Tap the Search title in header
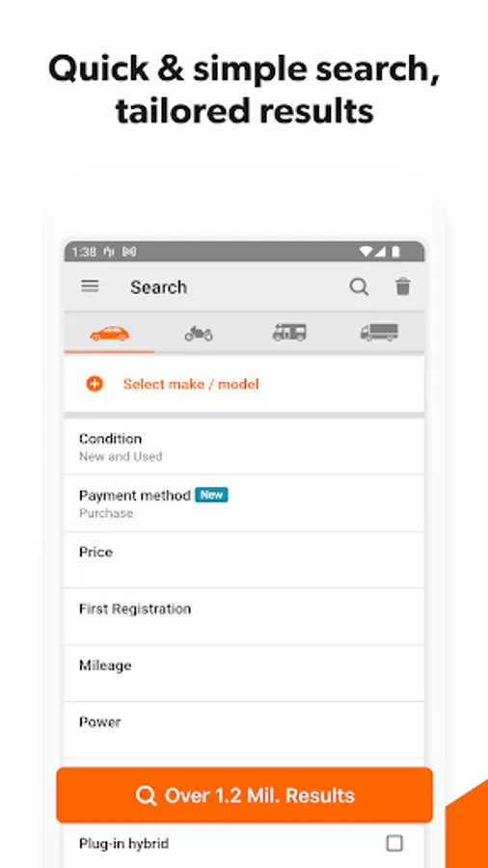This screenshot has height=868, width=488. tap(158, 286)
